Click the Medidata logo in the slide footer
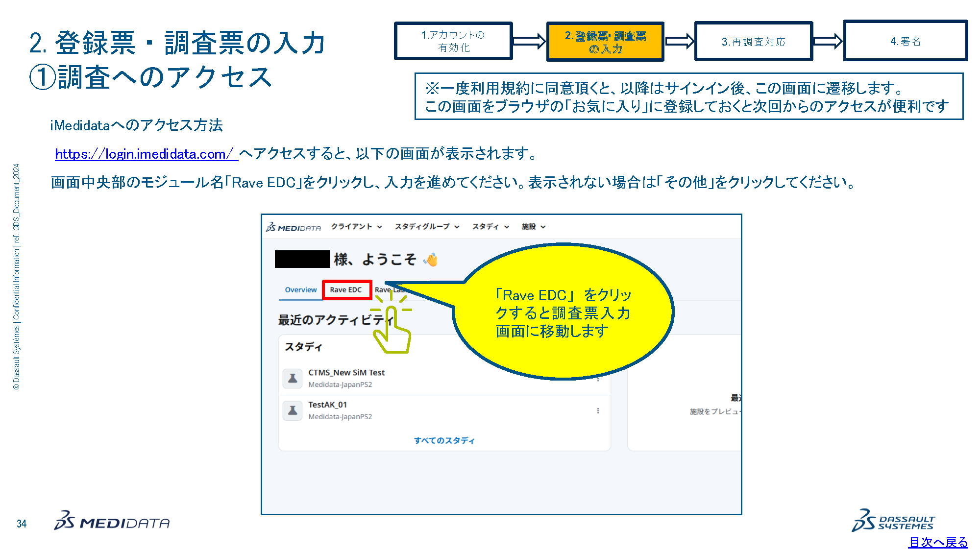 coord(112,521)
